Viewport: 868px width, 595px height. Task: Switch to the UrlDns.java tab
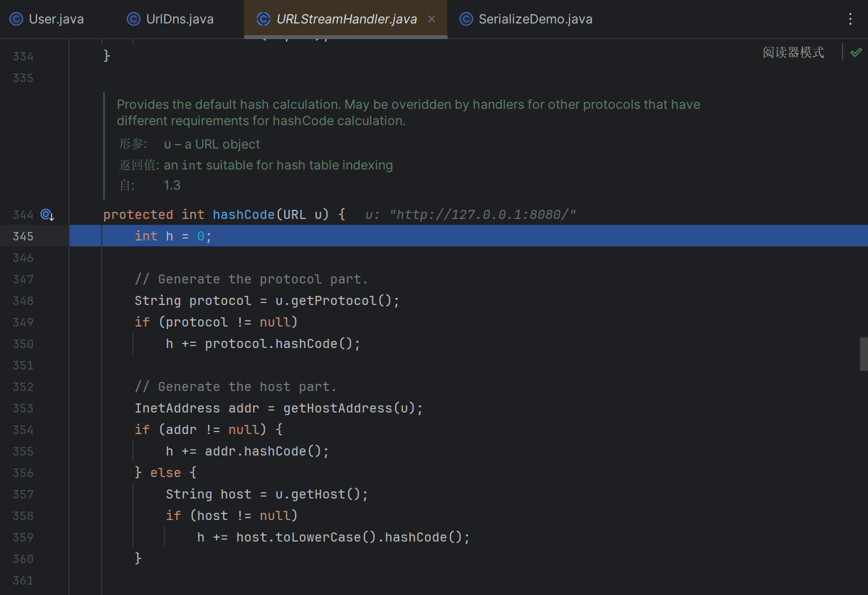[x=179, y=19]
